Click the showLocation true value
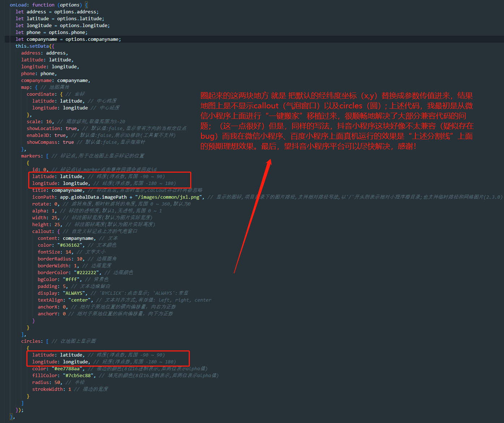Screen dimensions: 504x423 tap(71, 129)
